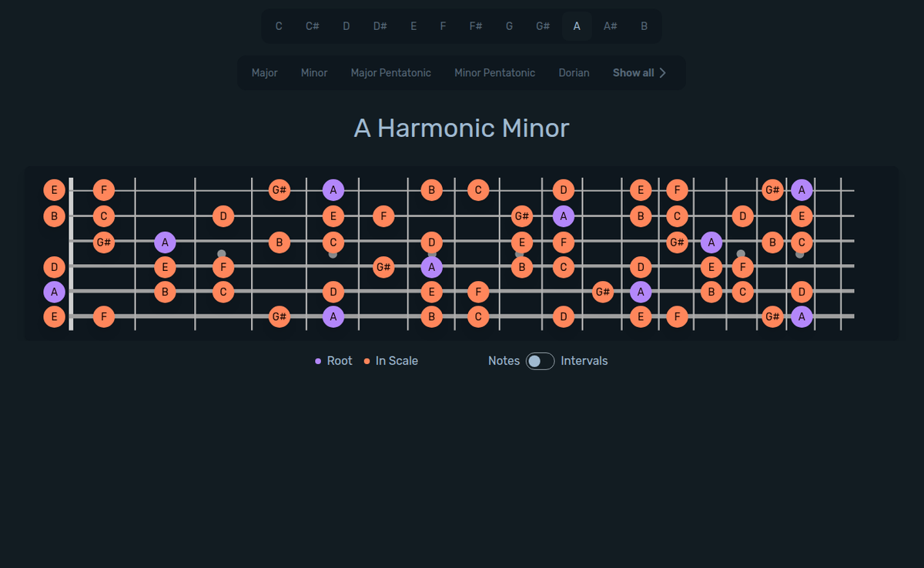
Task: Expand scale list via the Show all chevron
Action: click(x=664, y=72)
